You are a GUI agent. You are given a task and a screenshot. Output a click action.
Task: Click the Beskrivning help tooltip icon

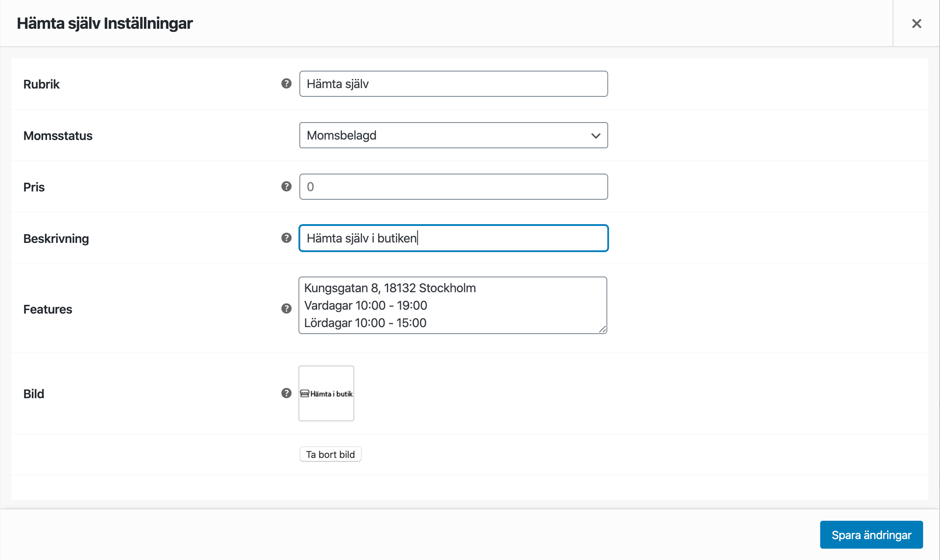point(286,238)
